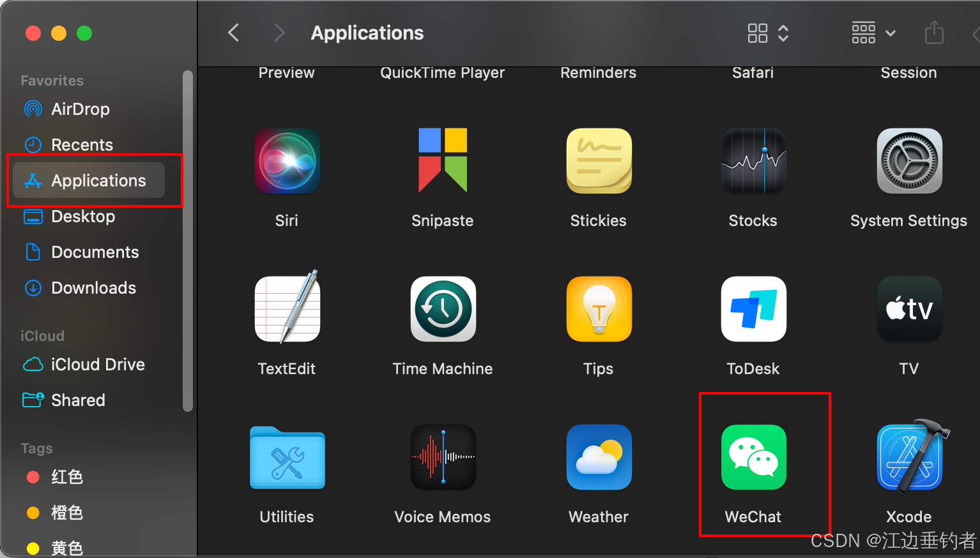Launch the Snipaste app icon
The image size is (980, 558).
point(443,161)
